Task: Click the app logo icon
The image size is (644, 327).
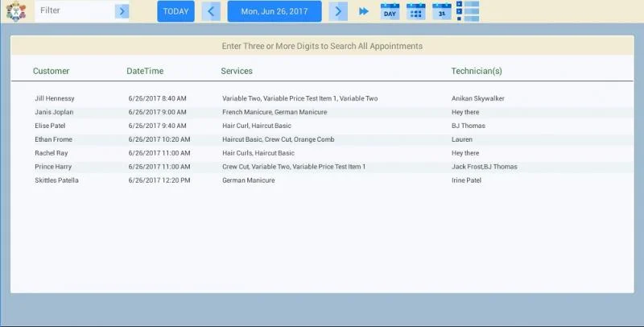Action: pos(15,11)
